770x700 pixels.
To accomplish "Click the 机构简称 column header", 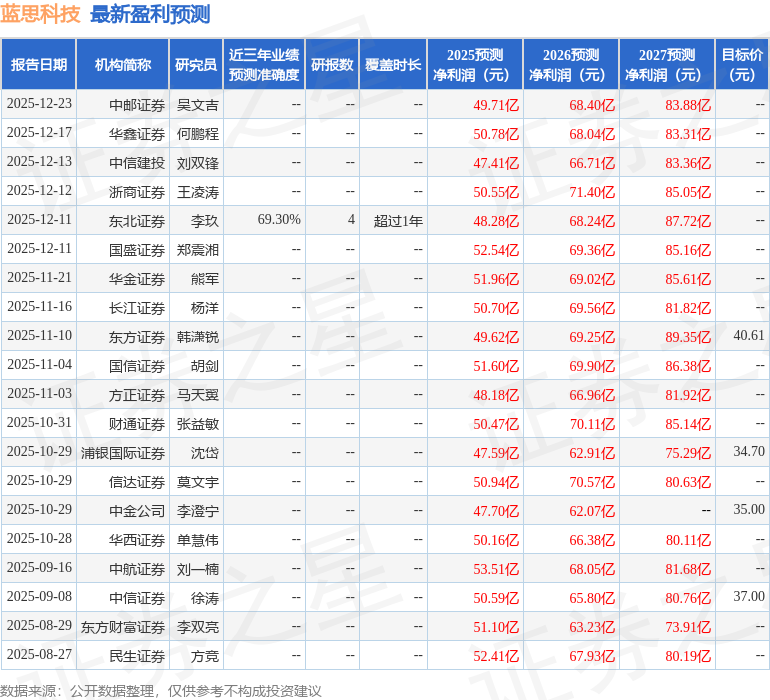I will (x=123, y=65).
